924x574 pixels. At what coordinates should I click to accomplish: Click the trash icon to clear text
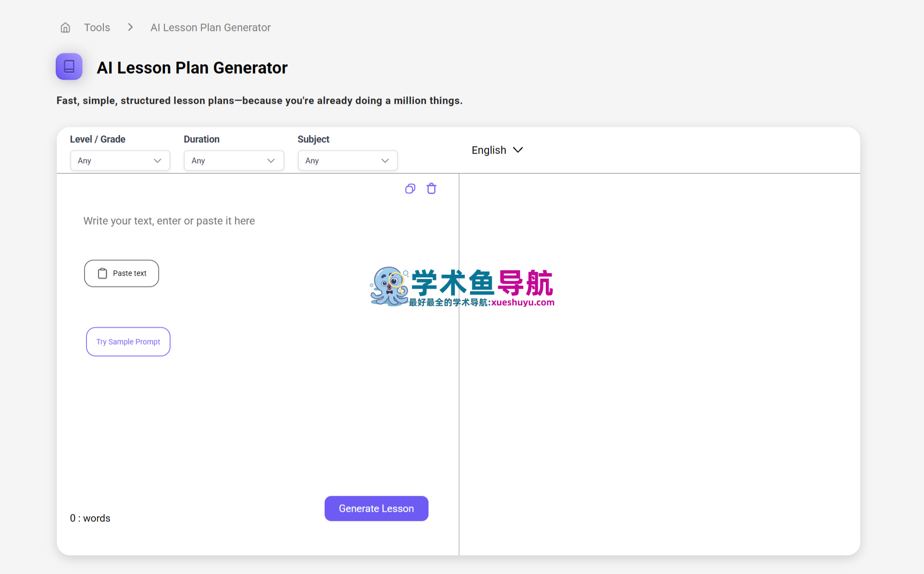click(x=431, y=188)
